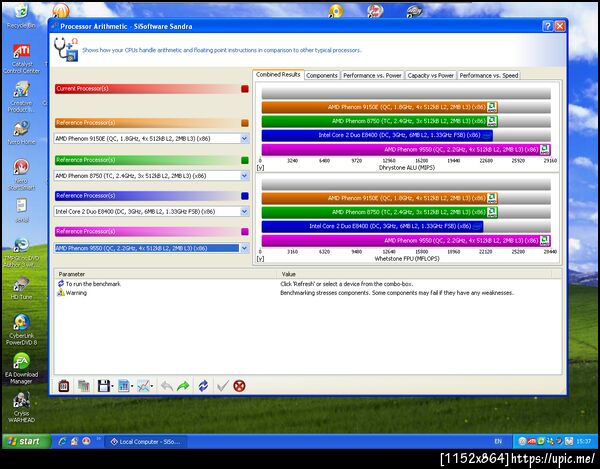The image size is (600, 469).
Task: Click the EN language indicator on taskbar
Action: (498, 441)
